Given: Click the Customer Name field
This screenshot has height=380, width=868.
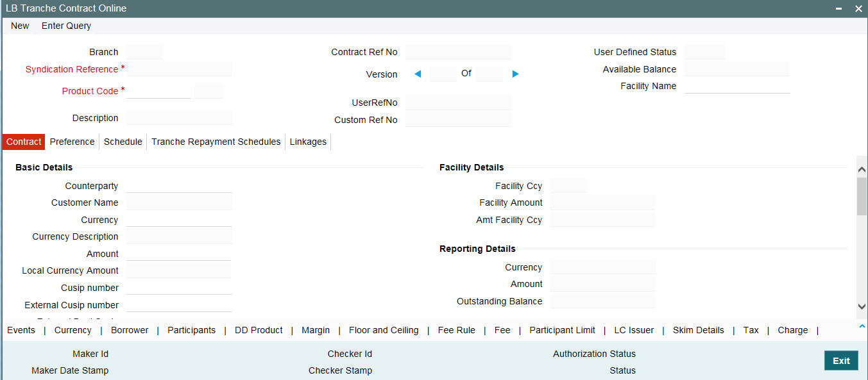Looking at the screenshot, I should click(179, 202).
